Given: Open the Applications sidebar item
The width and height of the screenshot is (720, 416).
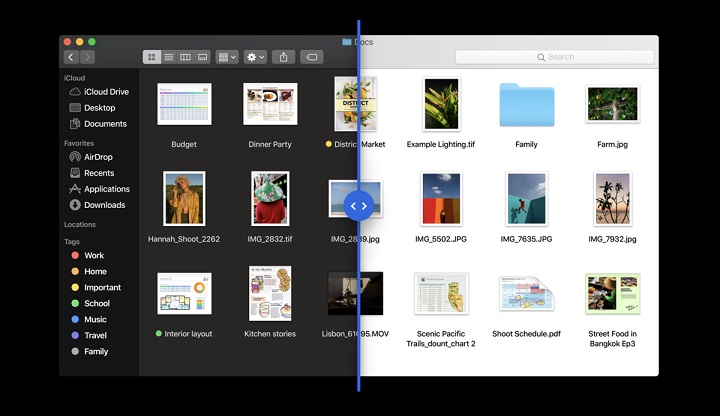Looking at the screenshot, I should (x=106, y=189).
